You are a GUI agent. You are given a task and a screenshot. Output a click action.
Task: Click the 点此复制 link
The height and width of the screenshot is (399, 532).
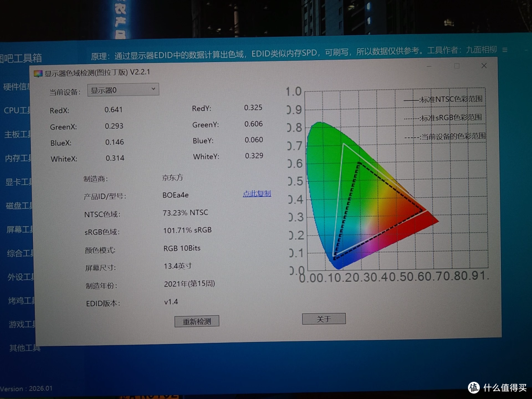[x=257, y=194]
